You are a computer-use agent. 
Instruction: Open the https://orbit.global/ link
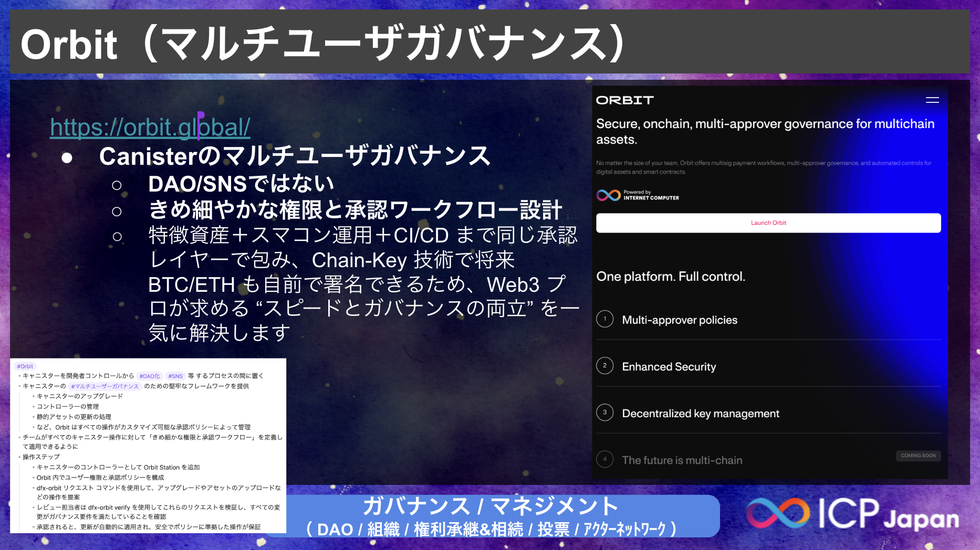[x=149, y=126]
